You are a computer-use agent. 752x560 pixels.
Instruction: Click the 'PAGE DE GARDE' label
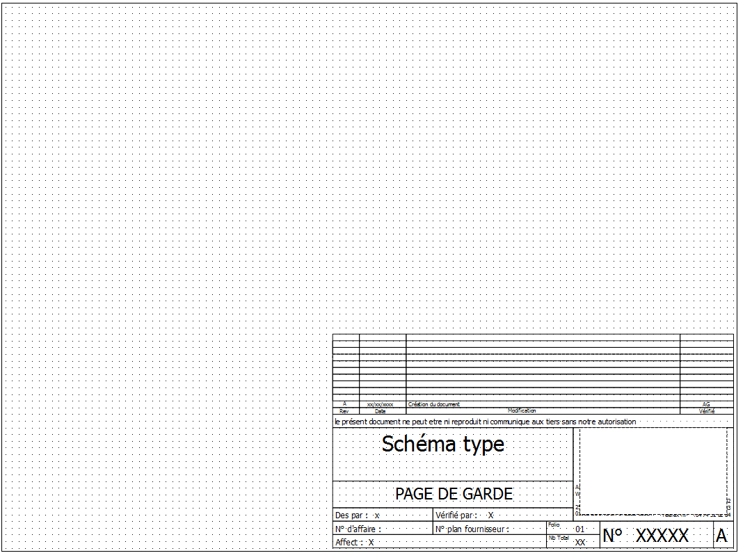tap(454, 495)
